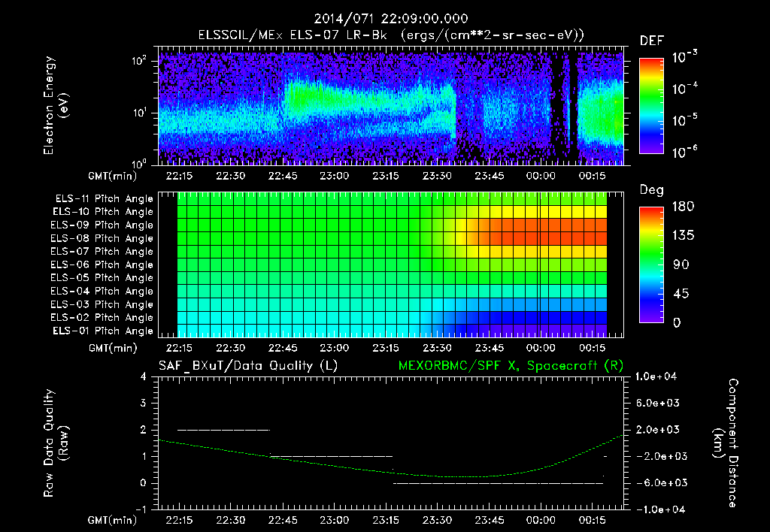Click the ELS-10 Pitch Angle row label
Viewport: 770px width, 532px height.
point(103,212)
